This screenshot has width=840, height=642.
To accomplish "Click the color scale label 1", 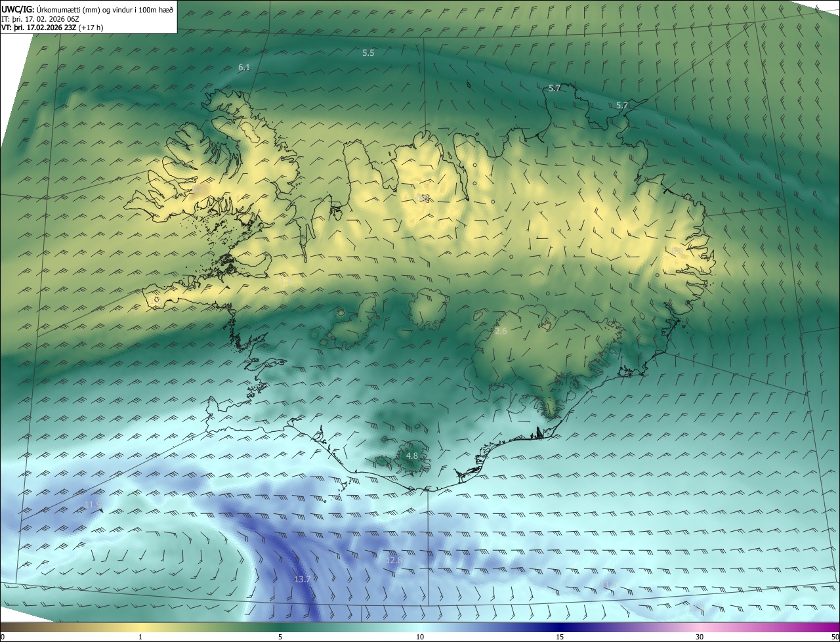I will pyautogui.click(x=140, y=637).
